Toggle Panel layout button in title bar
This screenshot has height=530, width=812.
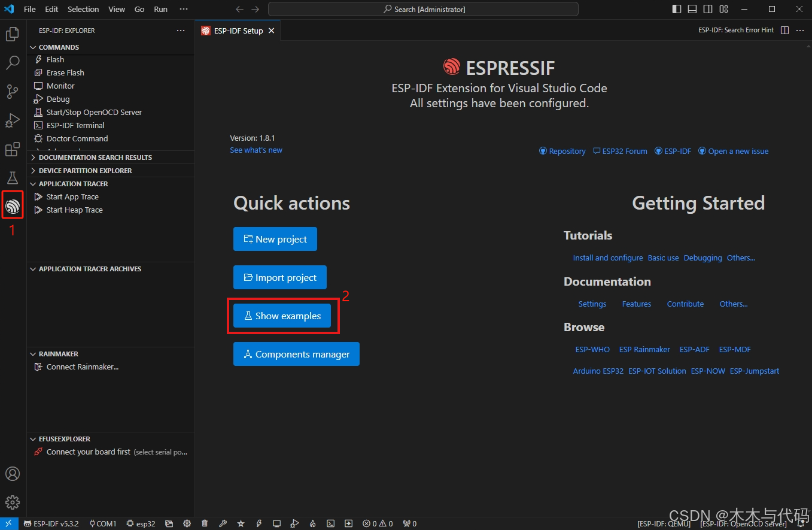tap(692, 9)
